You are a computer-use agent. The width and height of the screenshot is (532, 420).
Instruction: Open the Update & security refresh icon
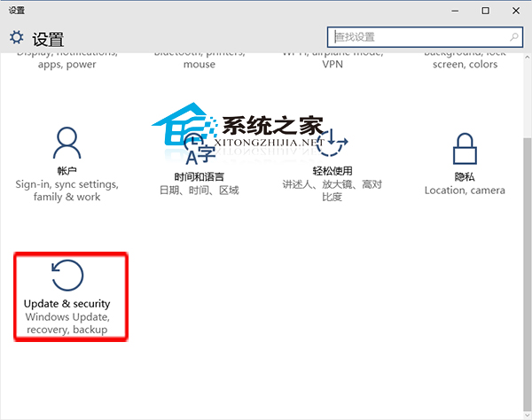pyautogui.click(x=67, y=276)
